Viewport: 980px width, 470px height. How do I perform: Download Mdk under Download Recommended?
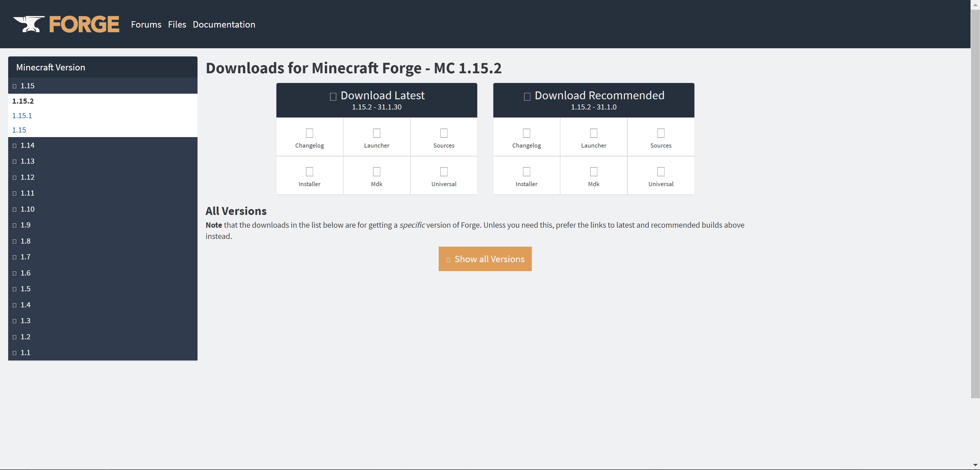(593, 175)
